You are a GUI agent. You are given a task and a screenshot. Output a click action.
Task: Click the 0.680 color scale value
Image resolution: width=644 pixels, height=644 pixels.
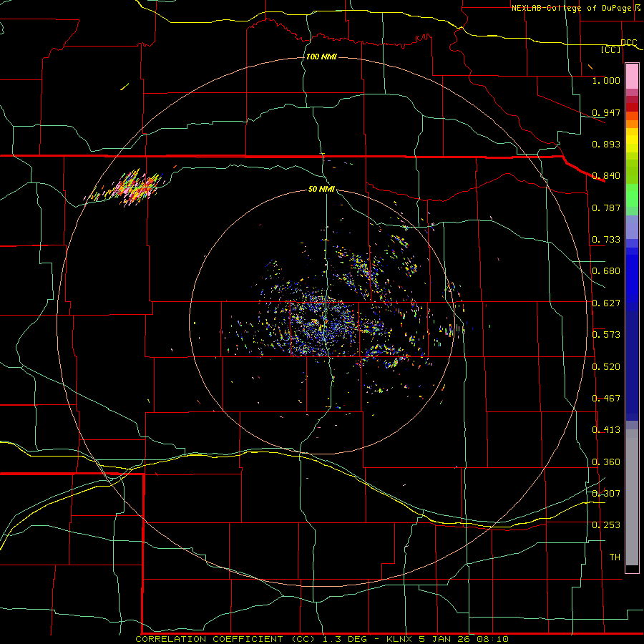coord(606,271)
